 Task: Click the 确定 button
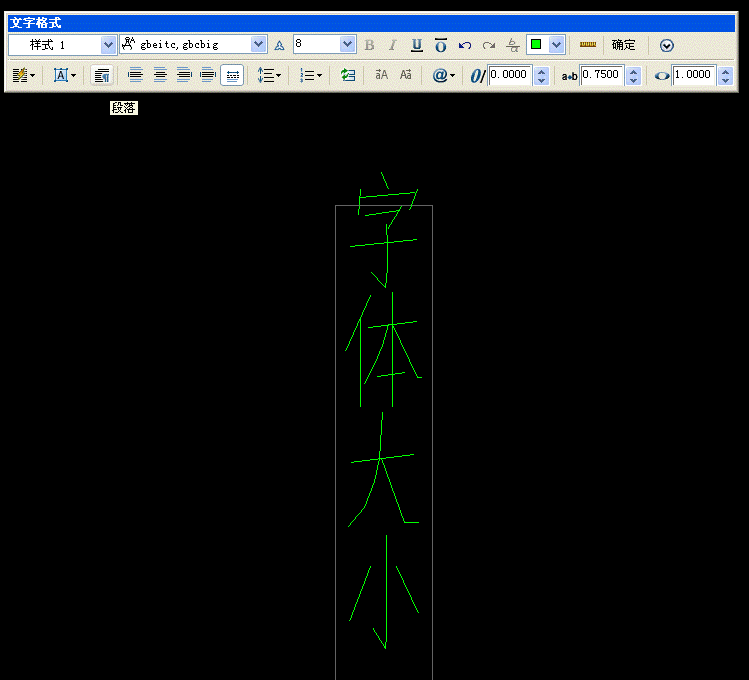click(623, 45)
